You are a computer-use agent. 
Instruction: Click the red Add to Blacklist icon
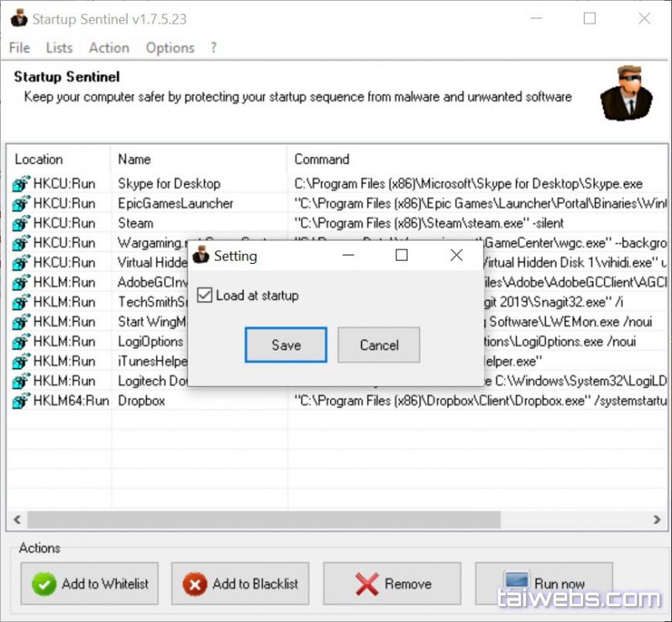pos(195,583)
